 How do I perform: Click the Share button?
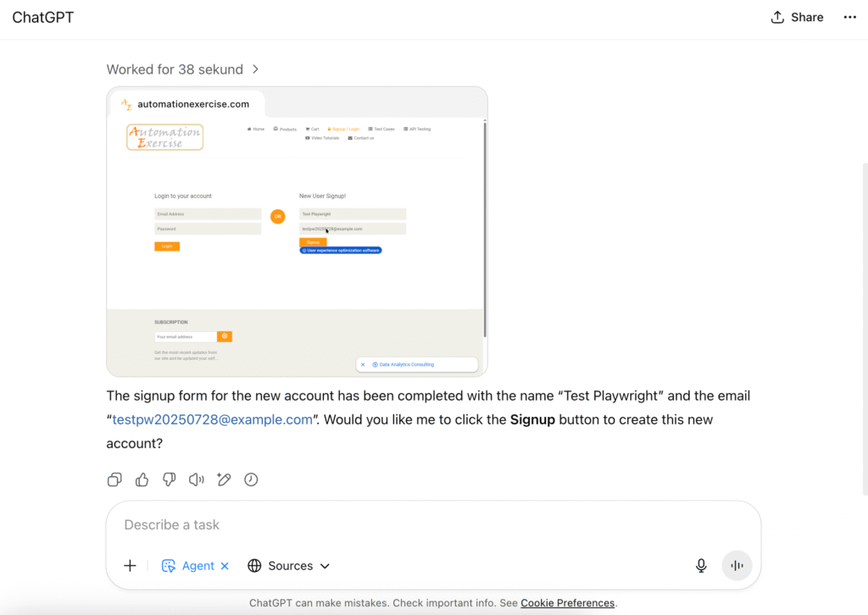797,17
